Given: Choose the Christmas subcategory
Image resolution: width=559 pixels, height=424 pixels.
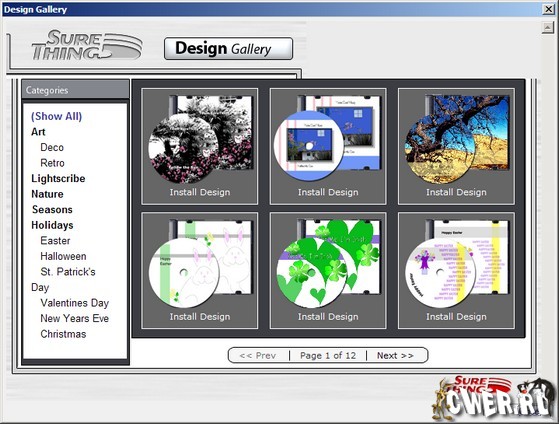Looking at the screenshot, I should point(63,334).
